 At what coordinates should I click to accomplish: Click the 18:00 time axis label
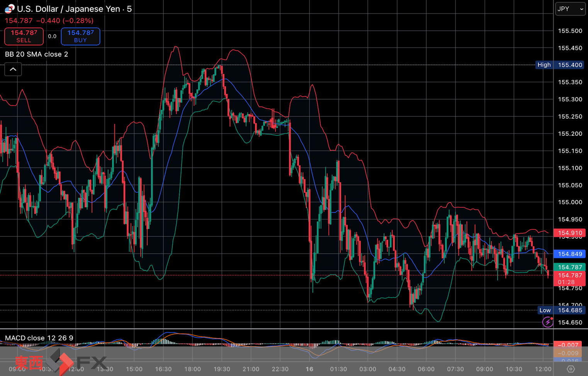tap(192, 369)
